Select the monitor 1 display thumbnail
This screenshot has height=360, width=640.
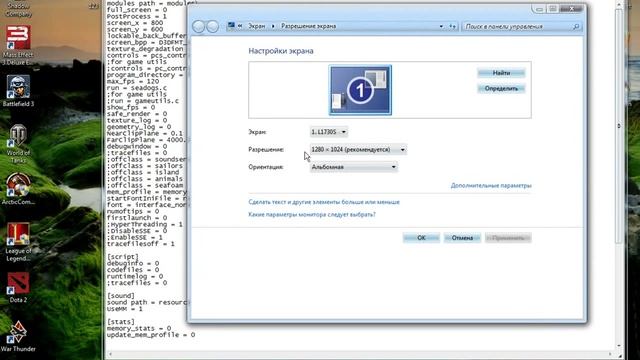point(360,90)
